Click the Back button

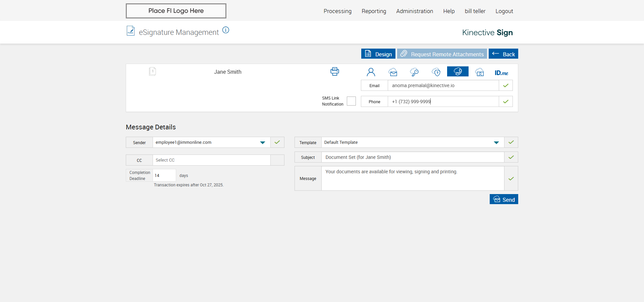pyautogui.click(x=503, y=54)
